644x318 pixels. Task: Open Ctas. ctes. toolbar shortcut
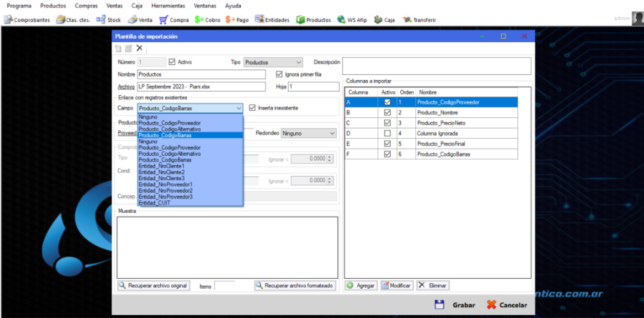tap(74, 20)
